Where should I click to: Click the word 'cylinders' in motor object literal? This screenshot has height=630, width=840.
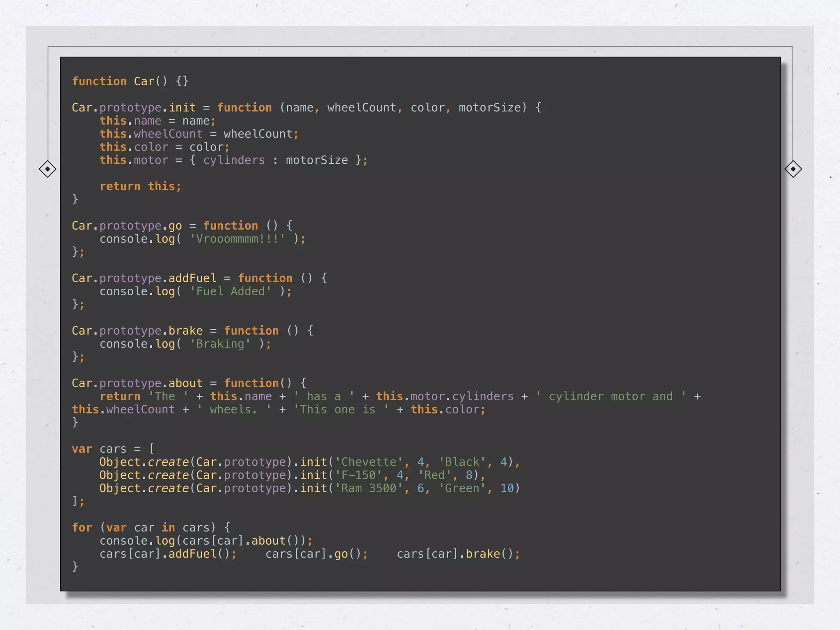pos(234,160)
